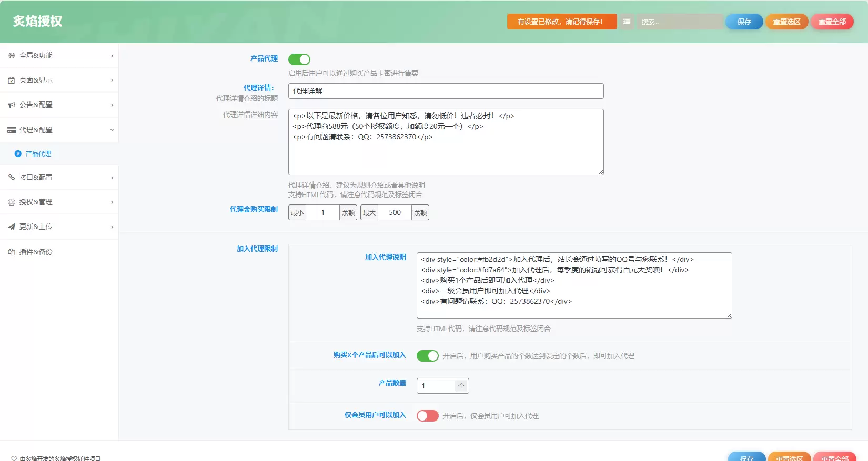Expand the 全局&功能 menu arrow
868x461 pixels.
pyautogui.click(x=112, y=56)
